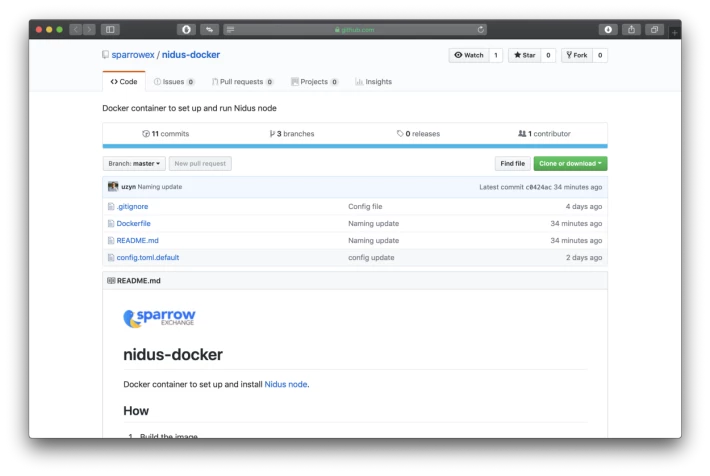Go back using Safari's back arrow
The width and height of the screenshot is (710, 476).
click(x=76, y=29)
